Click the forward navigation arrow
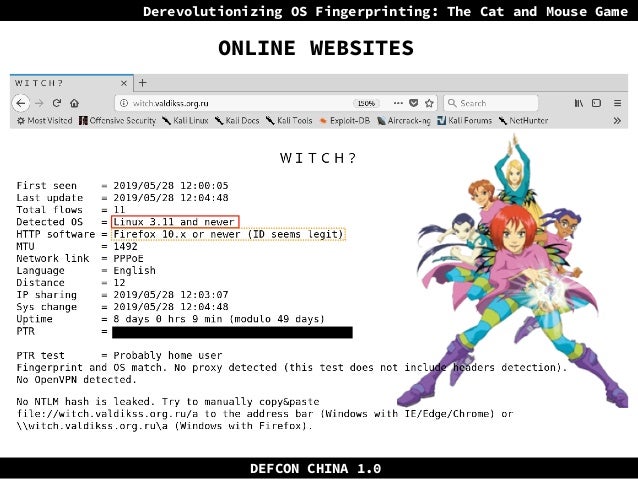 39,103
